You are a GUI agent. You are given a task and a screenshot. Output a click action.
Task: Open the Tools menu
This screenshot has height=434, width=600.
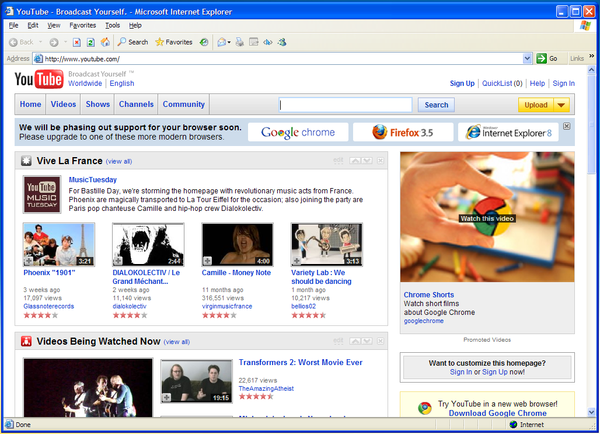(x=112, y=25)
